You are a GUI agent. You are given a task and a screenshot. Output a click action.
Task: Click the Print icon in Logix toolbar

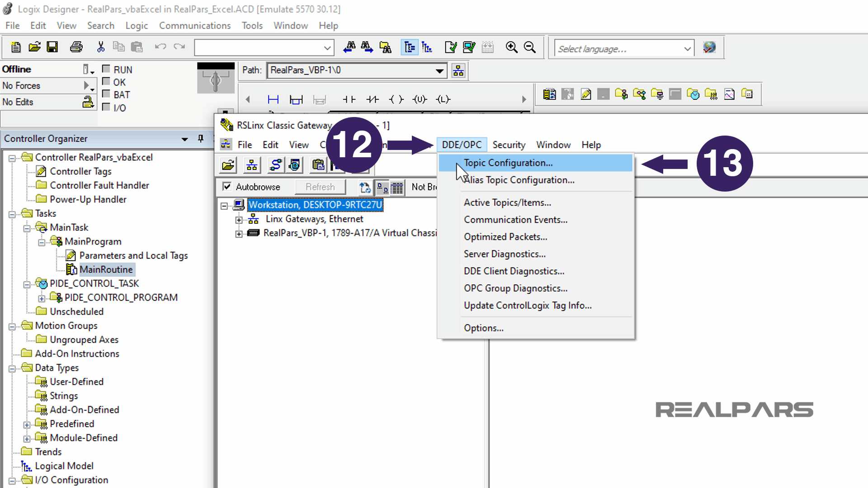pos(76,47)
